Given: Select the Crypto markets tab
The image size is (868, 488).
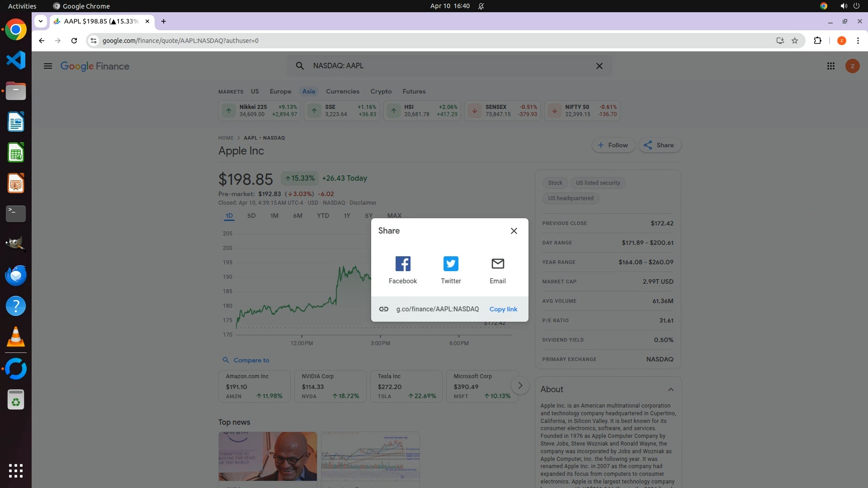Looking at the screenshot, I should [x=381, y=91].
